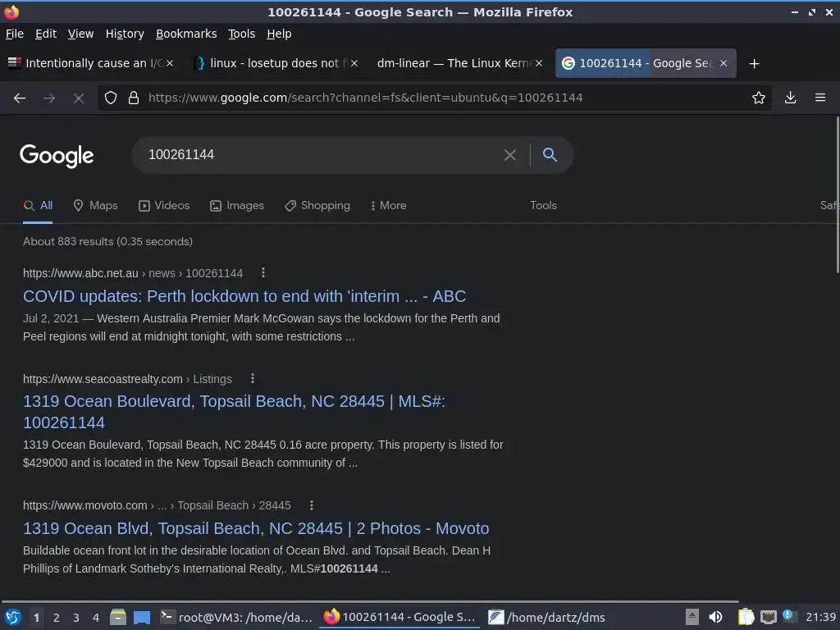
Task: Open a new browser tab
Action: 755,64
